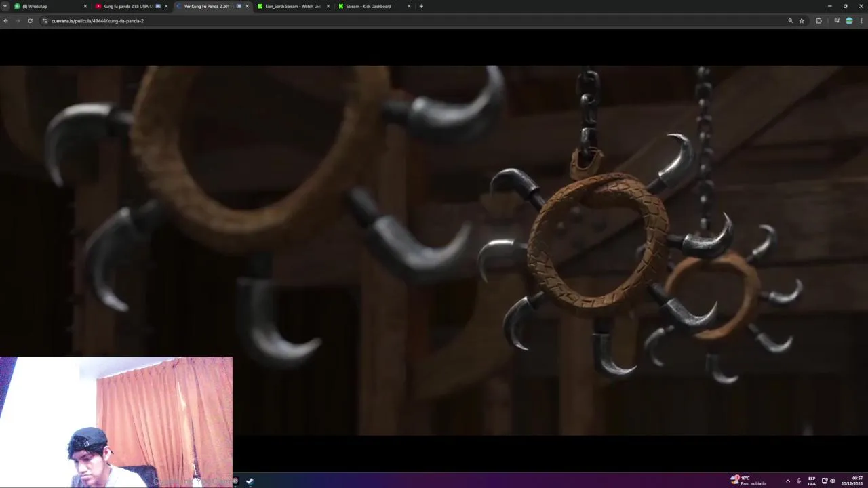Viewport: 868px width, 488px height.
Task: Open the Steam taskbar icon
Action: [x=250, y=481]
